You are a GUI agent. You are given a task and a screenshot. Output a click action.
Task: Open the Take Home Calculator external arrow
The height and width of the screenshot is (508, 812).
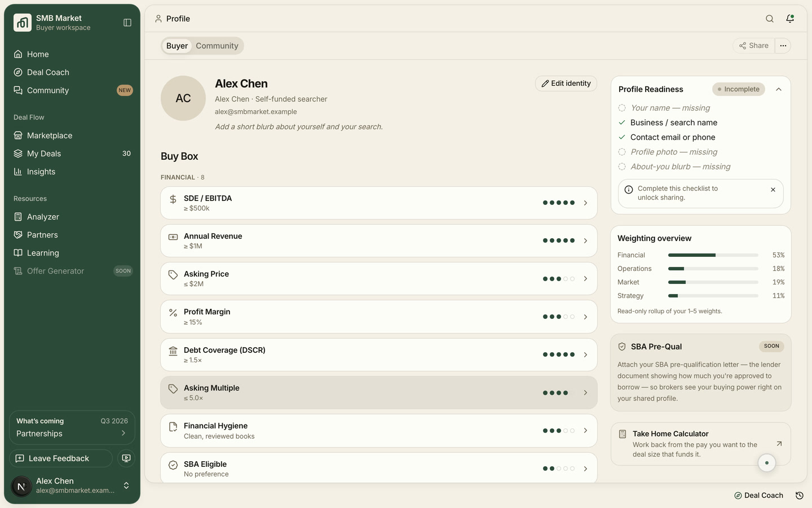point(779,444)
